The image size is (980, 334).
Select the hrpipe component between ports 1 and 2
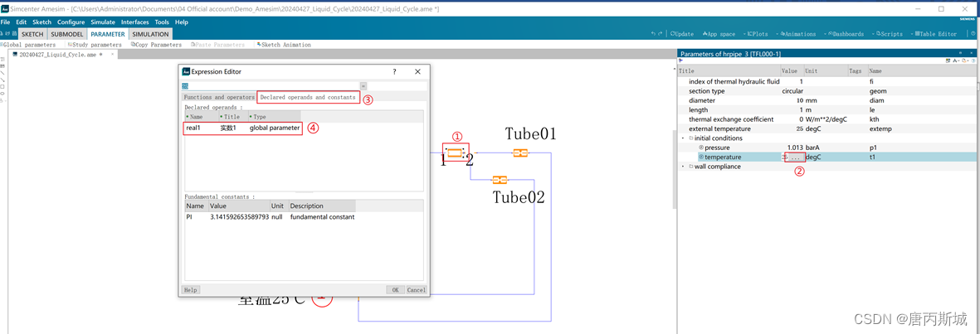click(455, 152)
